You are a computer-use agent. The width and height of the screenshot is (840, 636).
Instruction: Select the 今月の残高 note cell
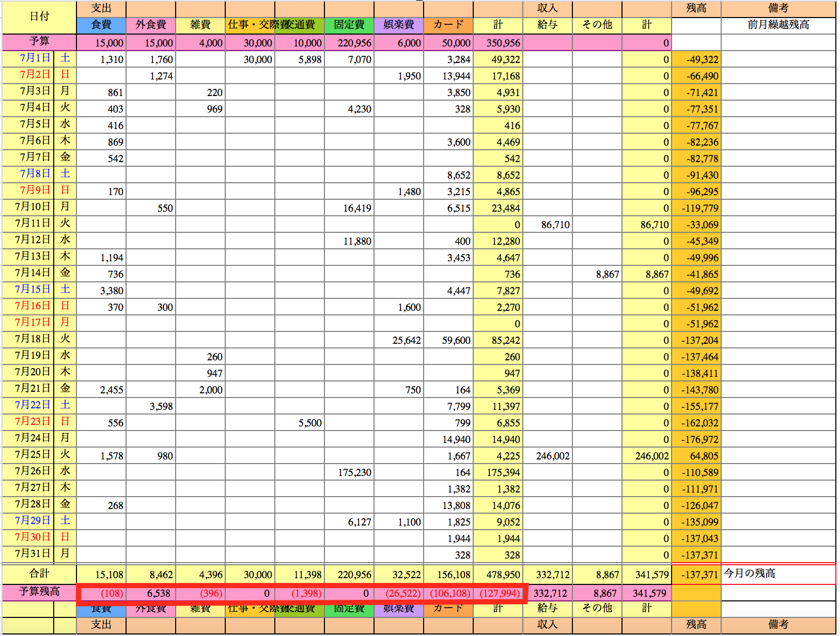(778, 574)
